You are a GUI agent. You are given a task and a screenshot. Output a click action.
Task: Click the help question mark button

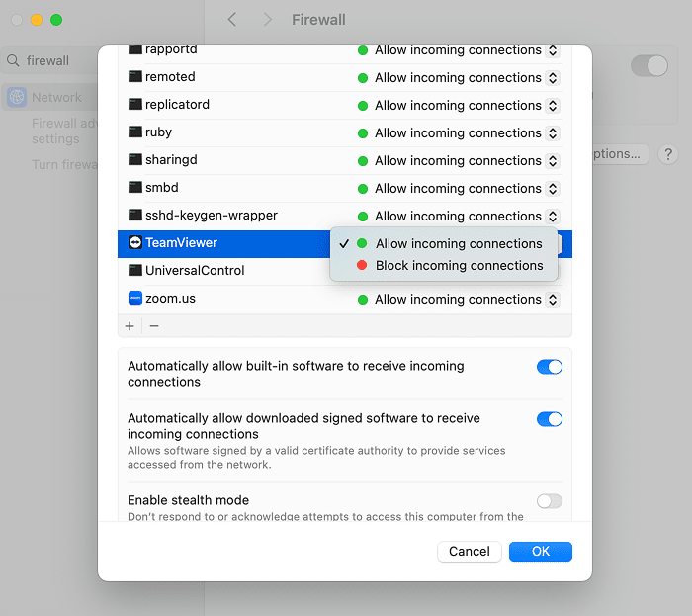click(x=668, y=154)
